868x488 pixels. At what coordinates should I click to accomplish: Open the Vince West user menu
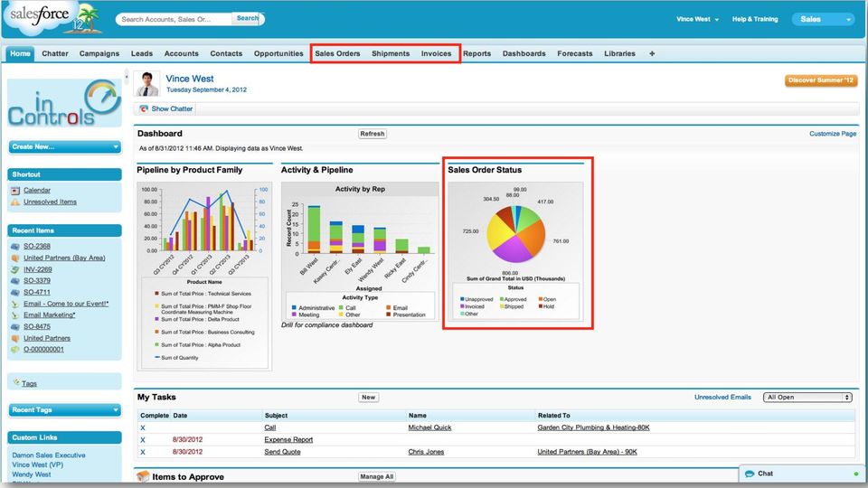click(x=697, y=19)
